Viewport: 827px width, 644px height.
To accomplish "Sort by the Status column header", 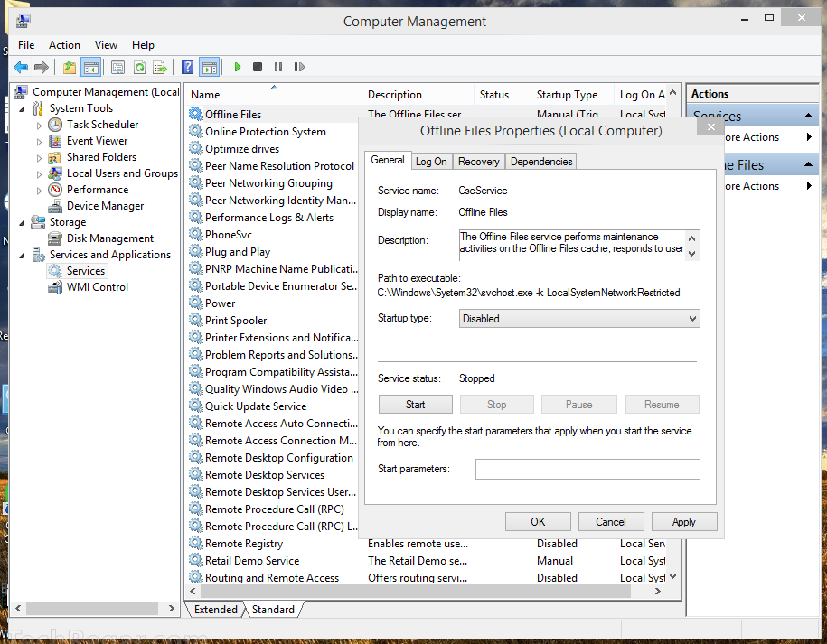I will coord(502,95).
